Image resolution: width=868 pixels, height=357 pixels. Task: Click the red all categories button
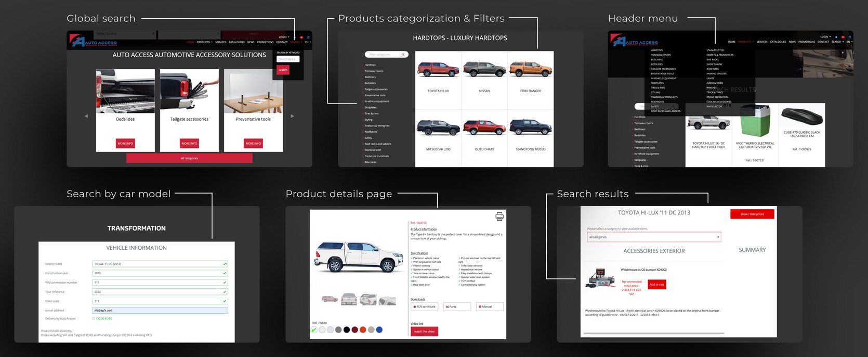[189, 158]
